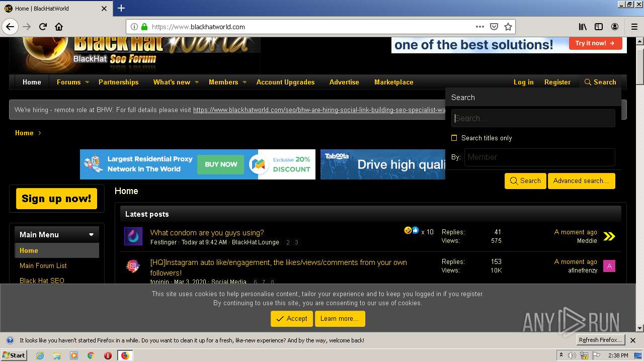Screen dimensions: 644x362
Task: Click the Windows Start button
Action: pos(14,355)
